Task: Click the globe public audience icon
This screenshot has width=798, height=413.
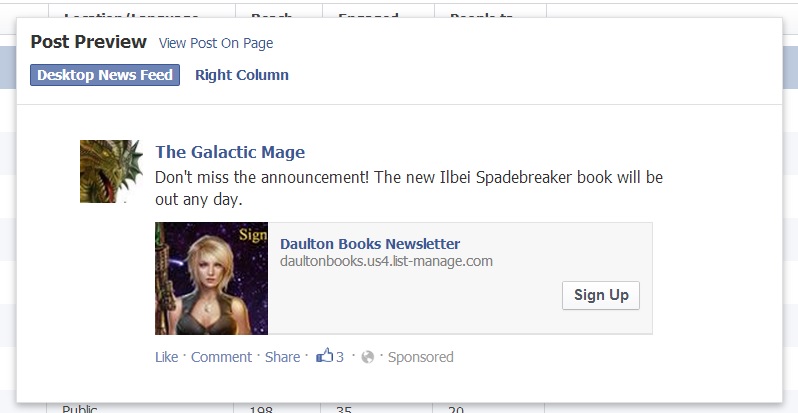Action: tap(367, 358)
